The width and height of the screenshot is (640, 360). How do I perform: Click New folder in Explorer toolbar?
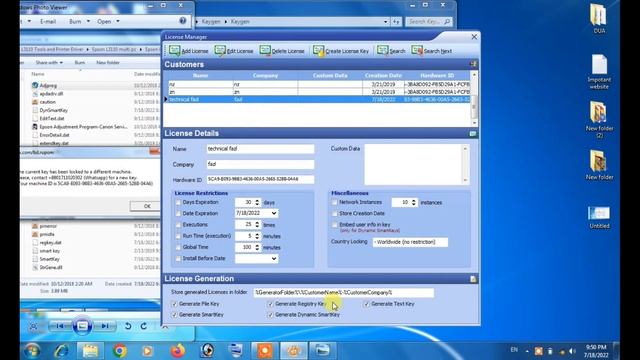[108, 62]
